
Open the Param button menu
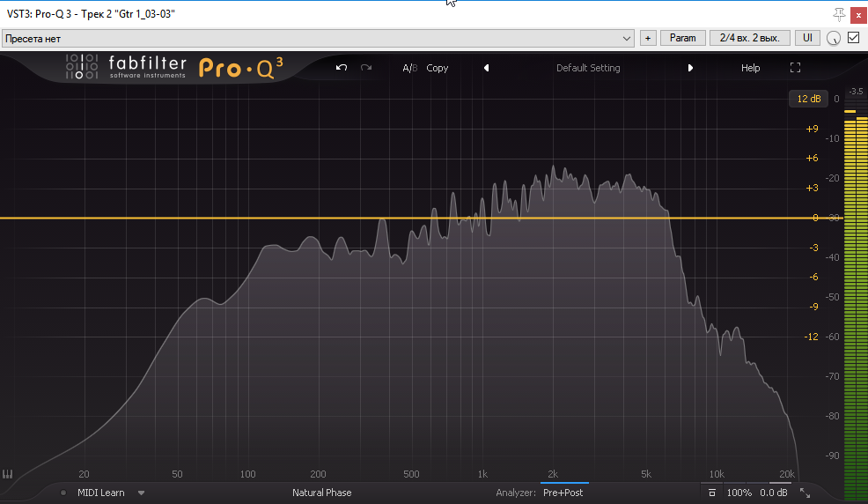(x=682, y=38)
